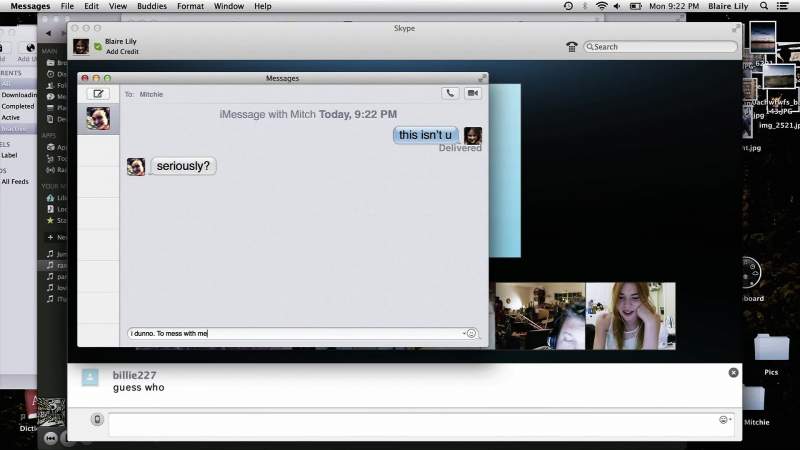Click the battery status icon

click(635, 6)
